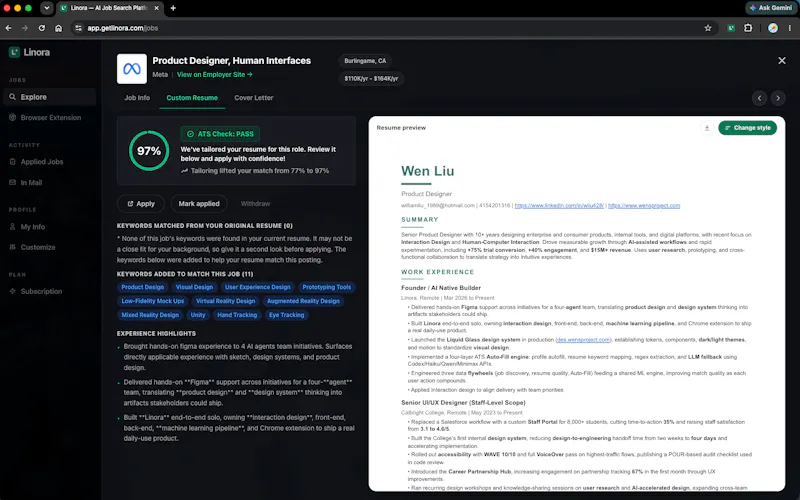This screenshot has width=800, height=500.
Task: Go to previous job with left chevron
Action: (x=759, y=98)
